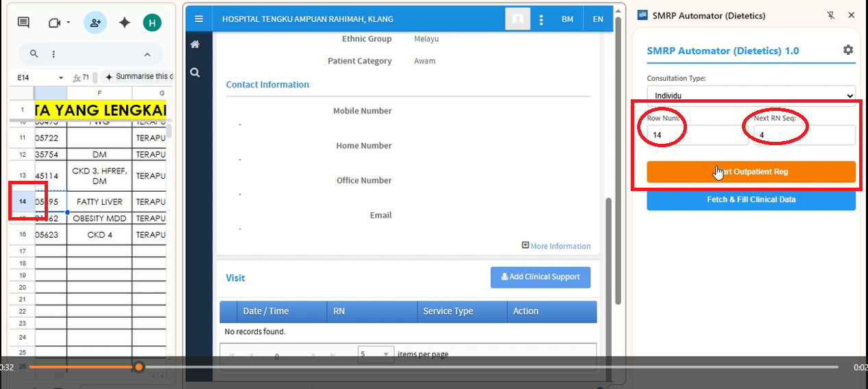Unpin the SMRP Automator side panel
Screen dimensions: 868x389
(831, 15)
